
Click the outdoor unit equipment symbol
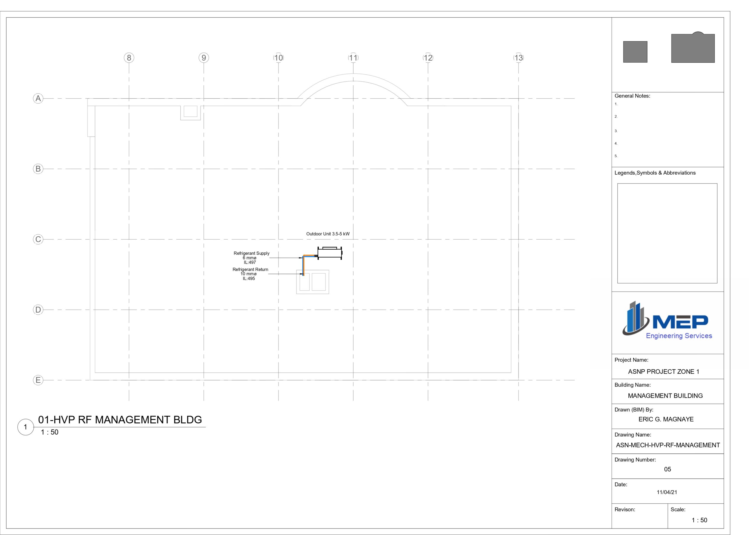tap(330, 253)
